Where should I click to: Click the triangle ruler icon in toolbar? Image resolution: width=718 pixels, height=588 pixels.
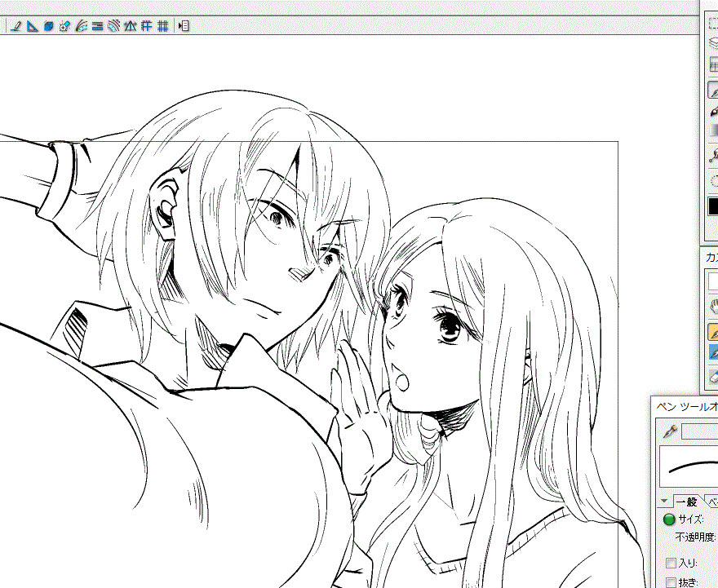32,26
